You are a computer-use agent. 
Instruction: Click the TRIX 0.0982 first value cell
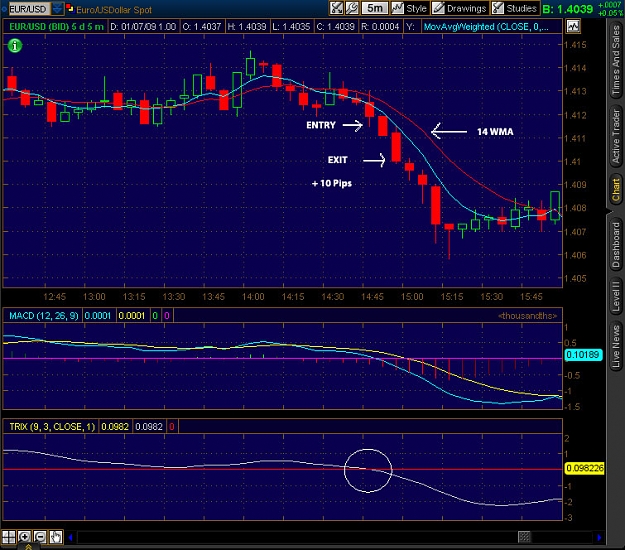tap(115, 427)
